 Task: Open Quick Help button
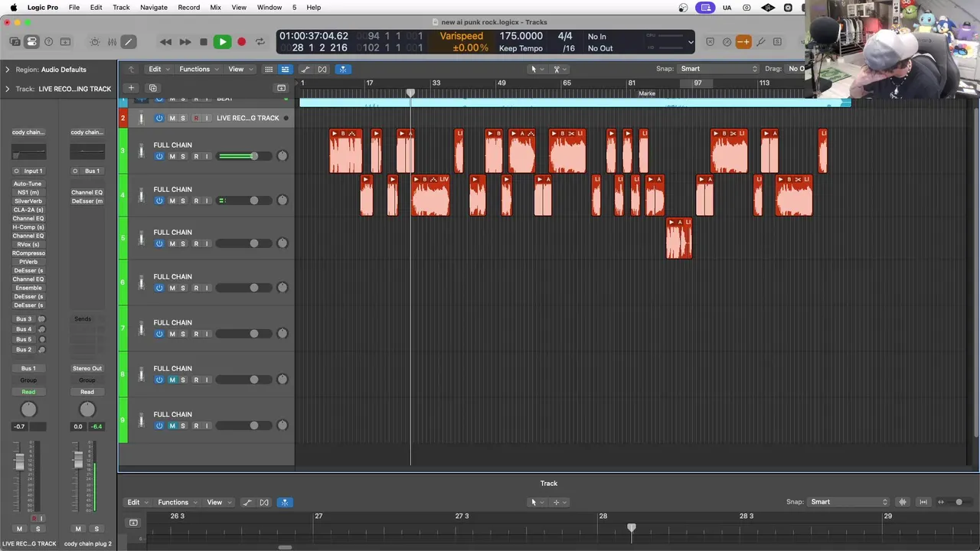coord(49,42)
